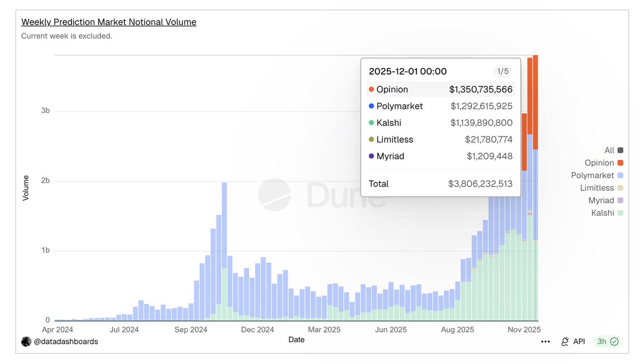
Task: Click the Polymarket blue legend swatch
Action: pos(620,175)
